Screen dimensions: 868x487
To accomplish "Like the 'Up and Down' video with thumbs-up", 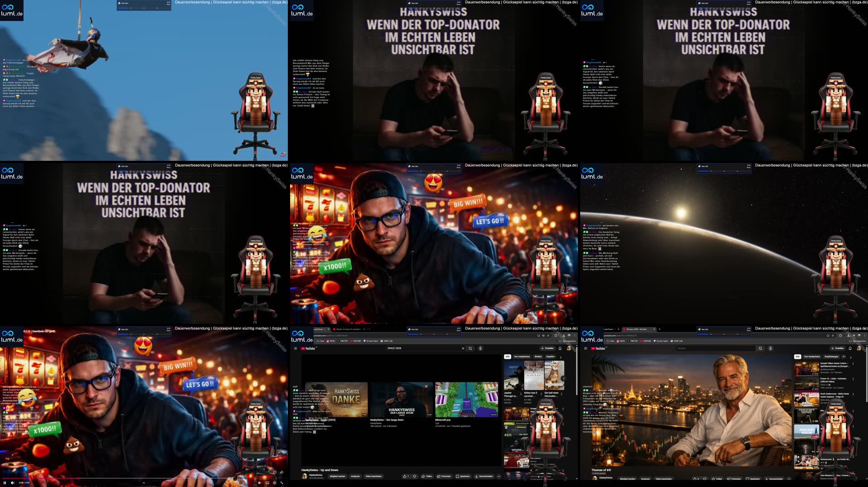I will tap(405, 476).
